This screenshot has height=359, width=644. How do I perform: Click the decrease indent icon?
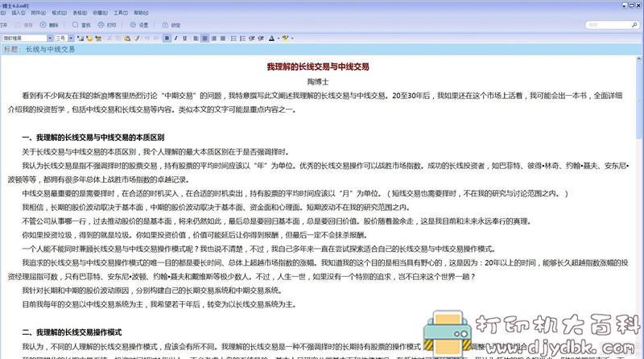click(251, 38)
